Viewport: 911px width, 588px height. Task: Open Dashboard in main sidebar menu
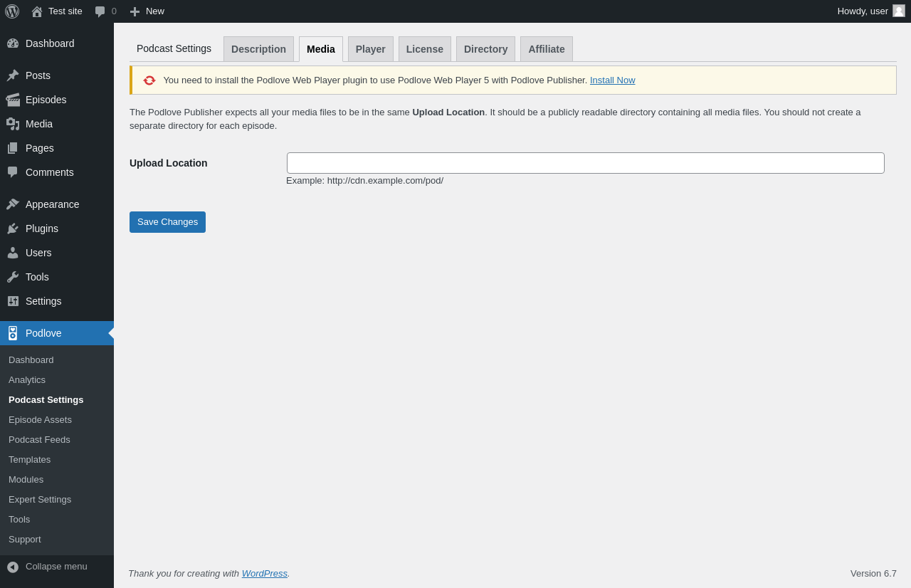(x=57, y=43)
